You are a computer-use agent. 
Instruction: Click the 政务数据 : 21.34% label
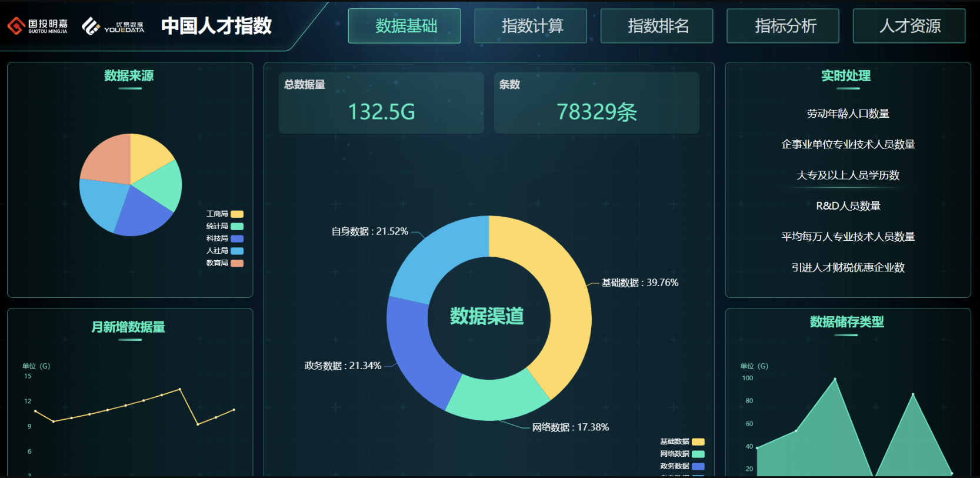tap(343, 366)
